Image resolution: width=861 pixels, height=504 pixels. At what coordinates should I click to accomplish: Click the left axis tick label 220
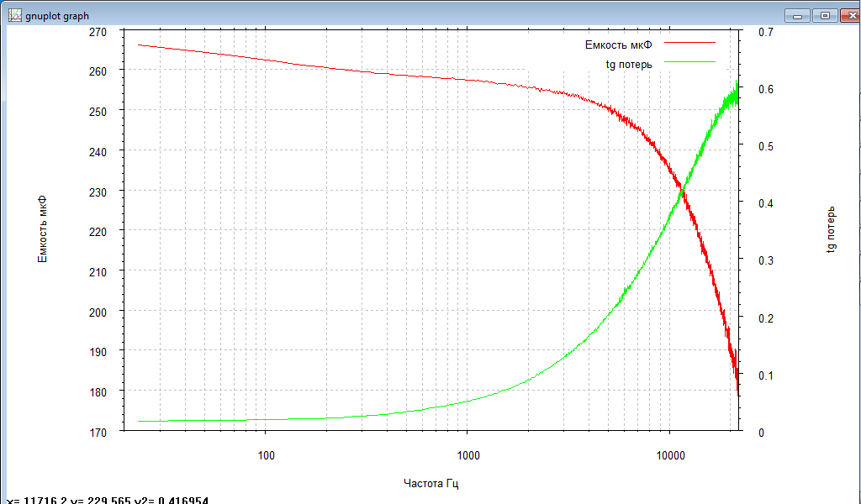pyautogui.click(x=98, y=232)
